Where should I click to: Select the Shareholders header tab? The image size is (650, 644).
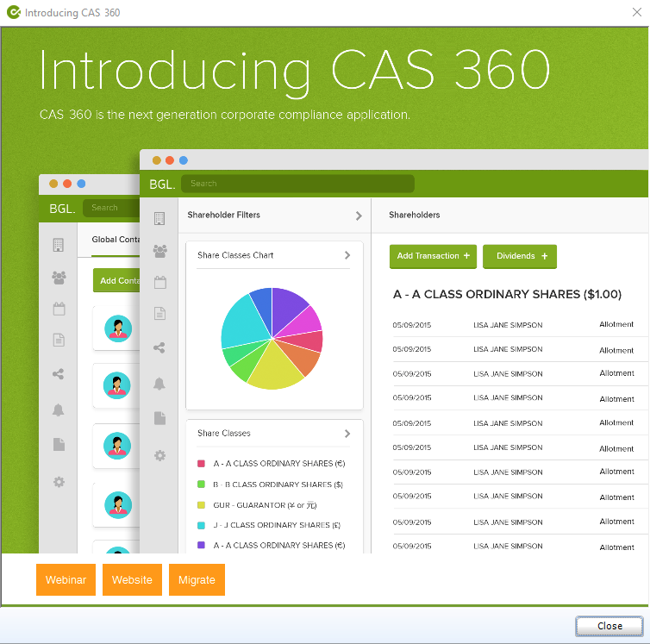415,216
